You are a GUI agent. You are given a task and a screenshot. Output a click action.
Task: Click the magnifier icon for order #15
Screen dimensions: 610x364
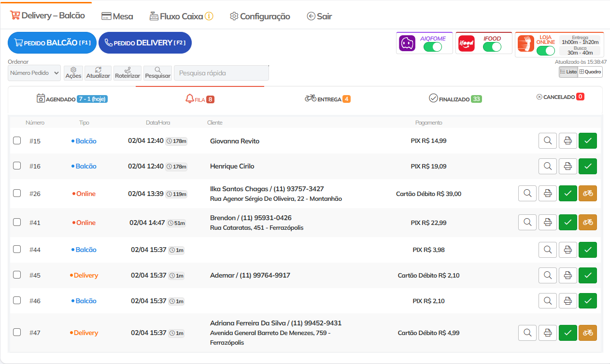click(548, 141)
